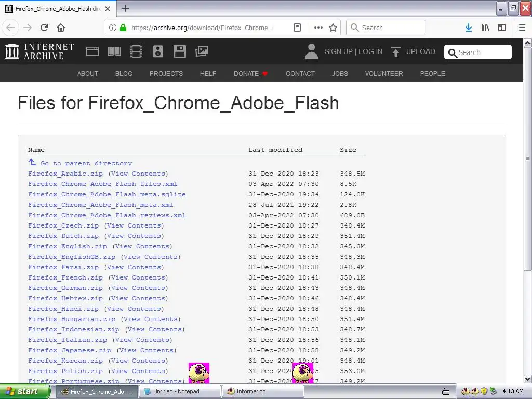Click the Firefox back arrow button

(x=10, y=28)
